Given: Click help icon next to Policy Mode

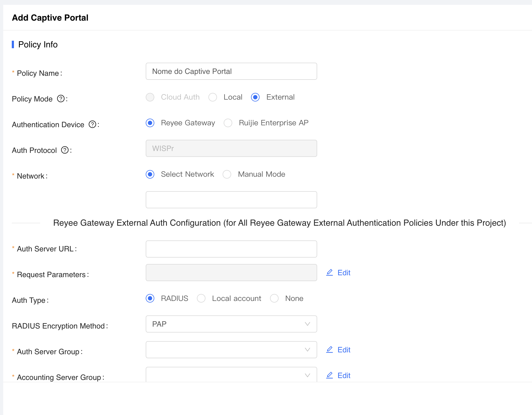Looking at the screenshot, I should click(x=61, y=99).
